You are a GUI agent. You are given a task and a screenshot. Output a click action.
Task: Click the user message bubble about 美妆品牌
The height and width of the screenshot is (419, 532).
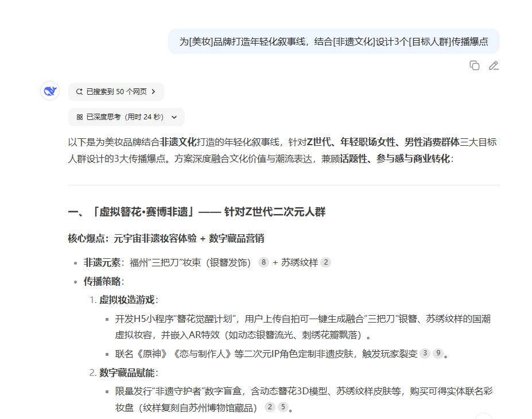[x=333, y=41]
